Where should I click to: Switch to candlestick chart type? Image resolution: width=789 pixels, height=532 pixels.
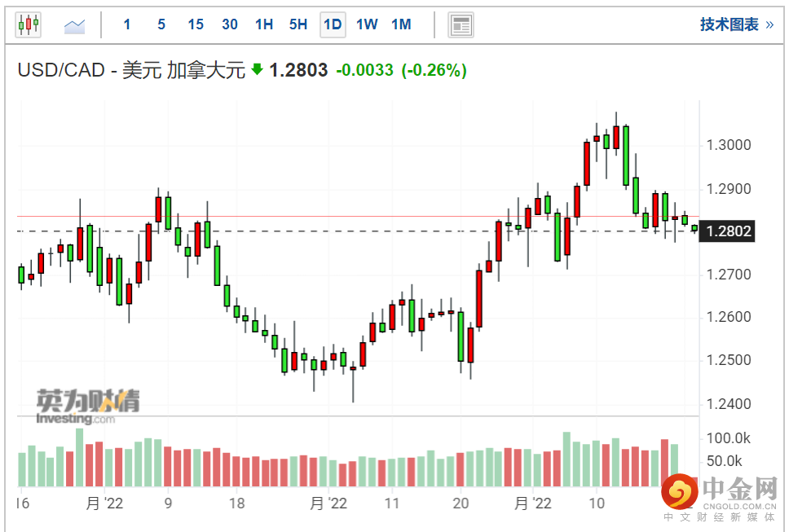click(x=29, y=24)
